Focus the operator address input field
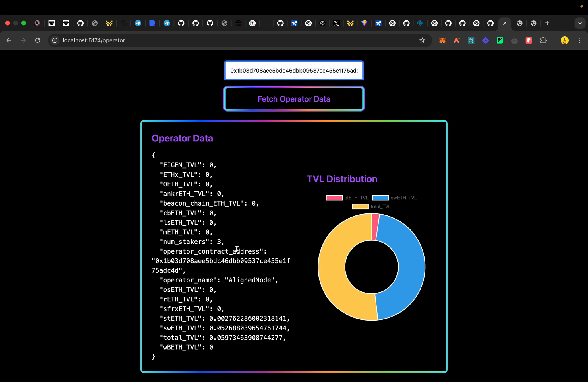Viewport: 588px width, 382px height. (294, 71)
